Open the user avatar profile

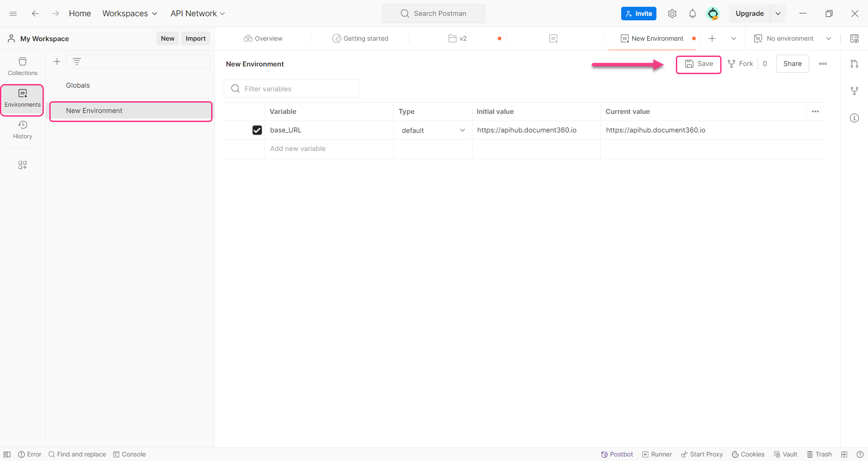click(x=713, y=14)
